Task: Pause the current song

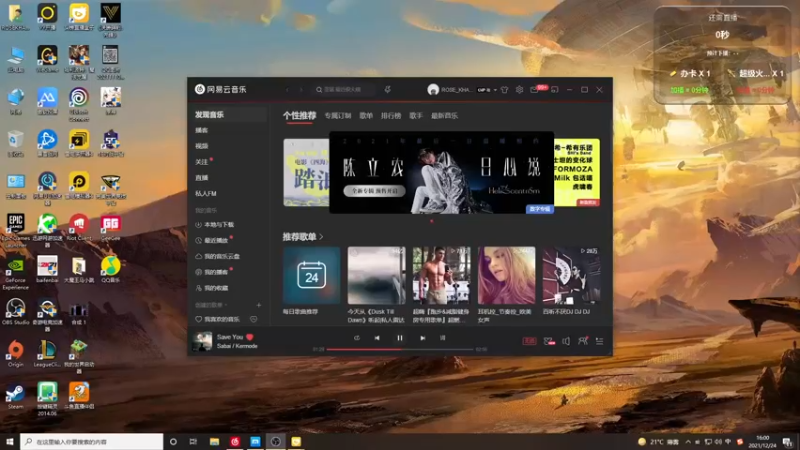Action: (399, 338)
